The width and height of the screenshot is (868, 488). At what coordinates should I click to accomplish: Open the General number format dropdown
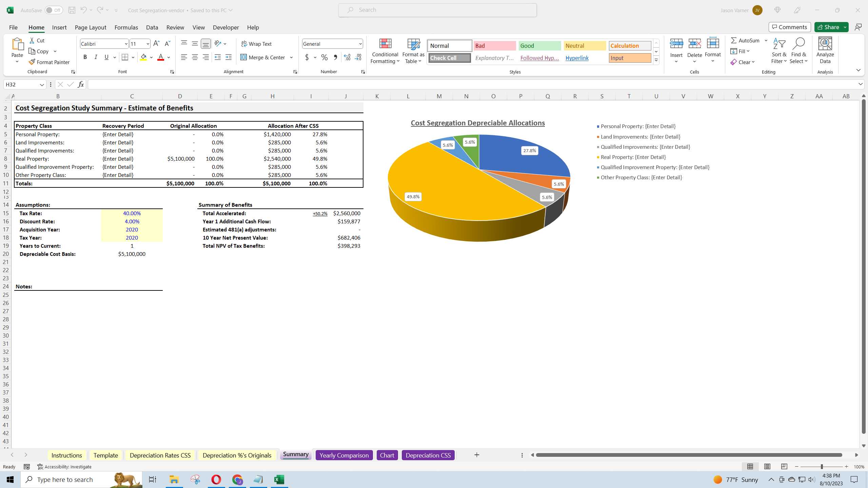click(x=360, y=44)
